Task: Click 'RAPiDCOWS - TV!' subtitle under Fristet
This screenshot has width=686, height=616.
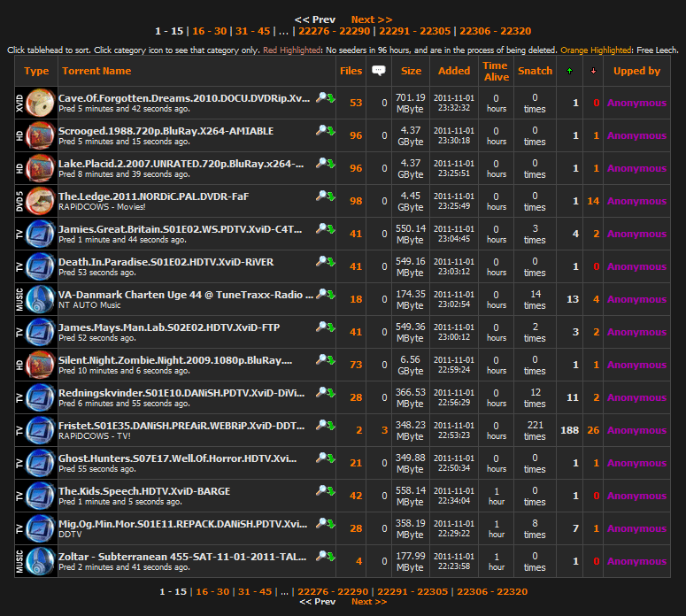Action: point(95,436)
